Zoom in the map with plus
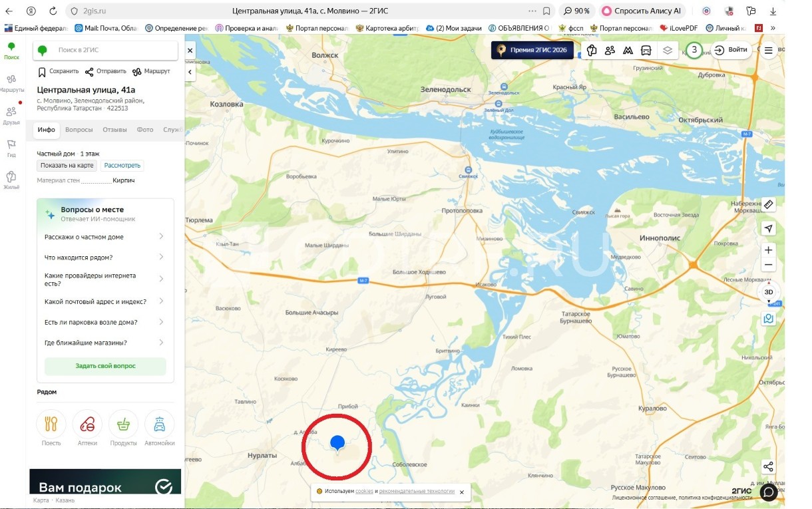The image size is (812, 509). (x=769, y=250)
